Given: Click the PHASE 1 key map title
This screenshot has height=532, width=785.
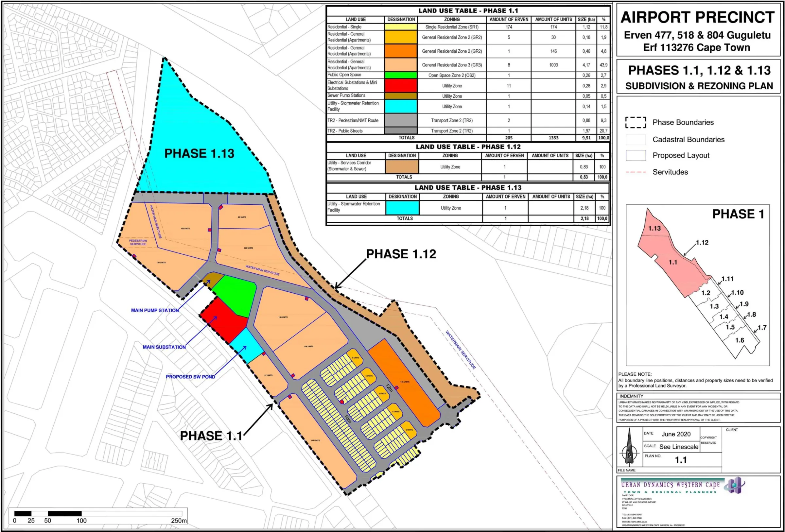Looking at the screenshot, I should 738,214.
